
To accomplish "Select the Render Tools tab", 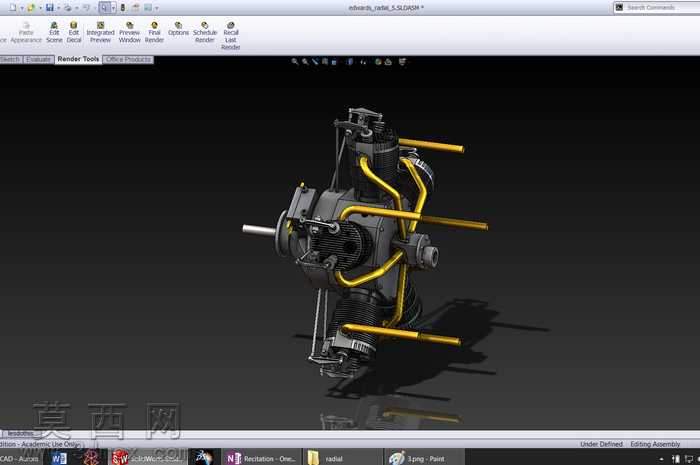I will click(x=78, y=59).
